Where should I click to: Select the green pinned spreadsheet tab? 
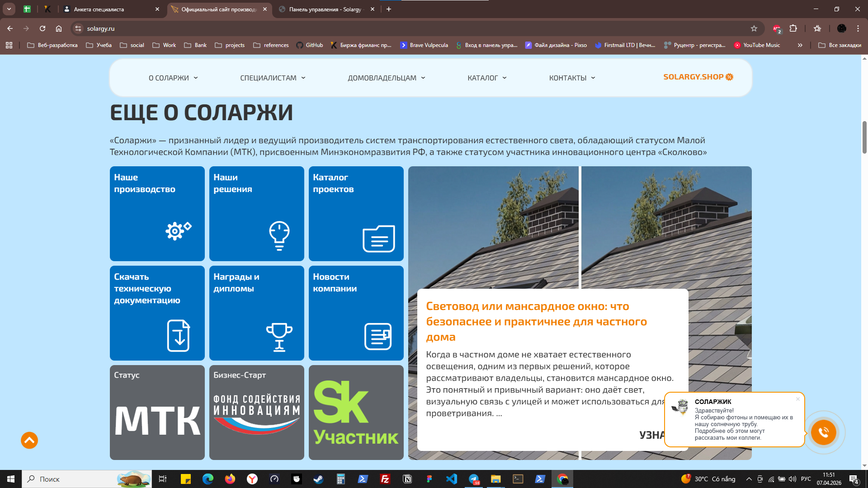point(27,9)
